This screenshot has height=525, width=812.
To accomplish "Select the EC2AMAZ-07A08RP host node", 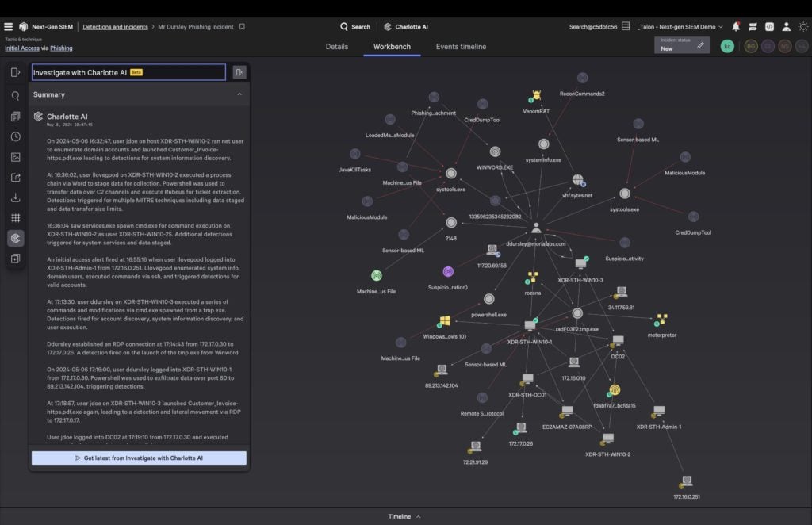I will tap(567, 411).
